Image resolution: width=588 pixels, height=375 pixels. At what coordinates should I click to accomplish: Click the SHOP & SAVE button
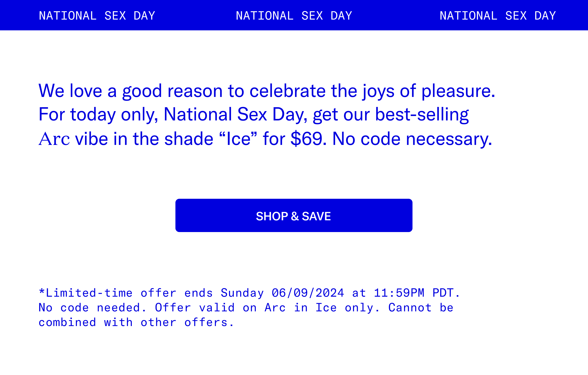click(294, 215)
